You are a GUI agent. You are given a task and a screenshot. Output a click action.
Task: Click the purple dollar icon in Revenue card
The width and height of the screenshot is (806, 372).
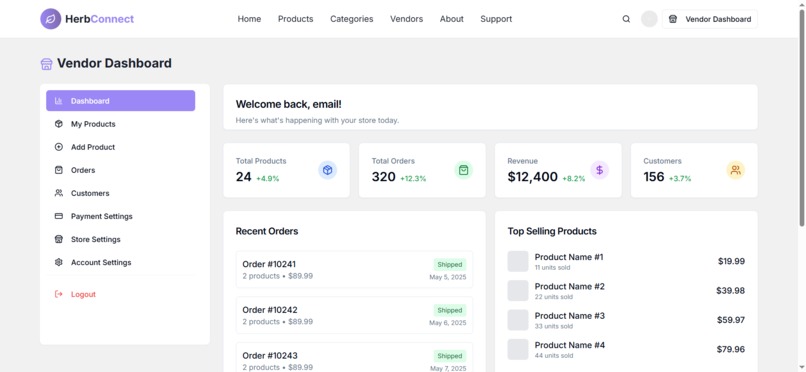point(599,170)
